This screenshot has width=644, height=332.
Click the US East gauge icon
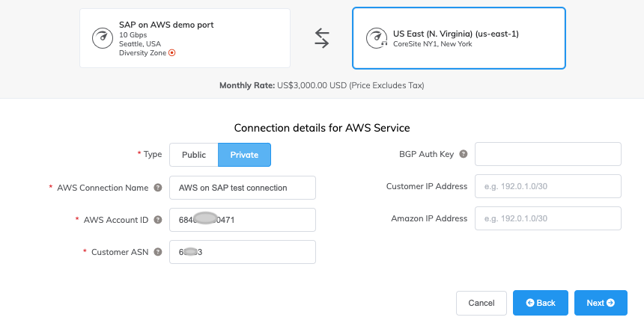(x=377, y=37)
